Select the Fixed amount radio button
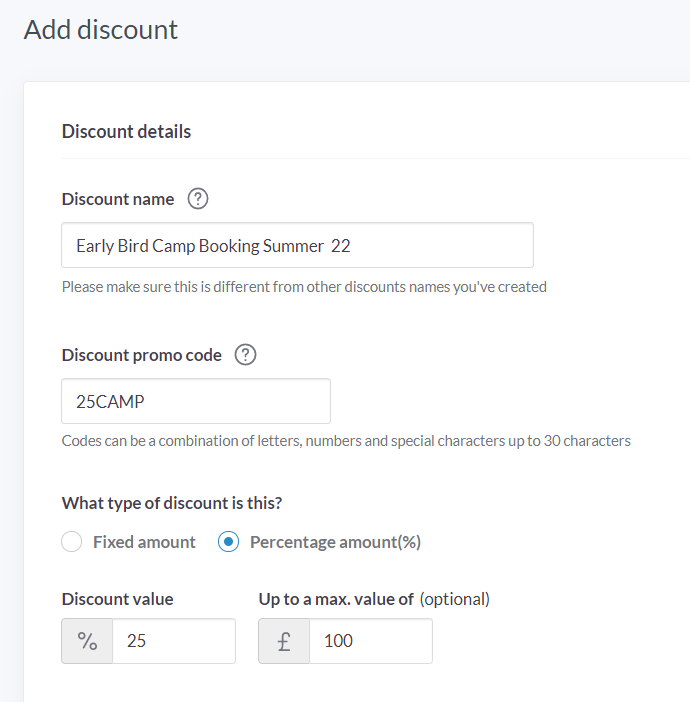690x702 pixels. (x=72, y=542)
